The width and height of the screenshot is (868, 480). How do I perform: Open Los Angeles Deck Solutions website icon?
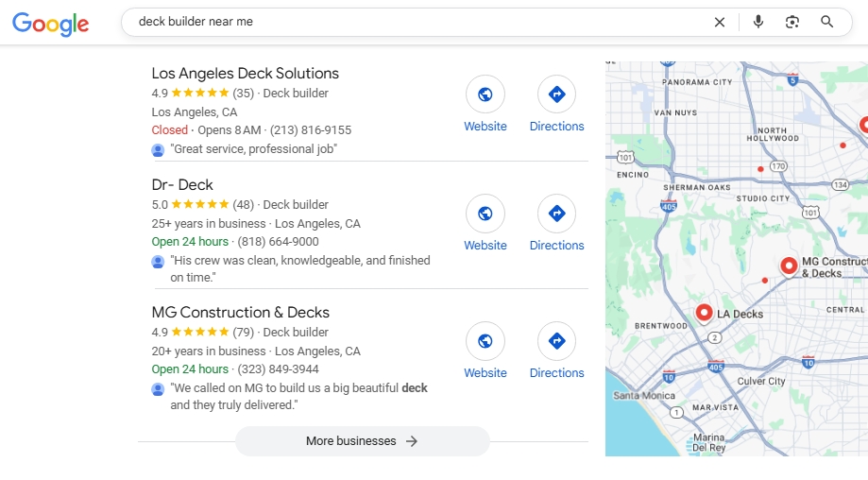pos(485,94)
